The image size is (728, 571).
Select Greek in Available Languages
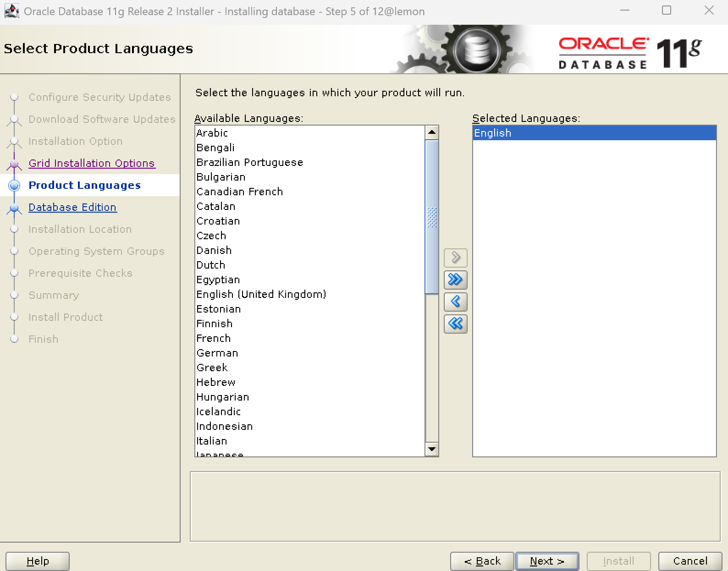[x=310, y=368]
